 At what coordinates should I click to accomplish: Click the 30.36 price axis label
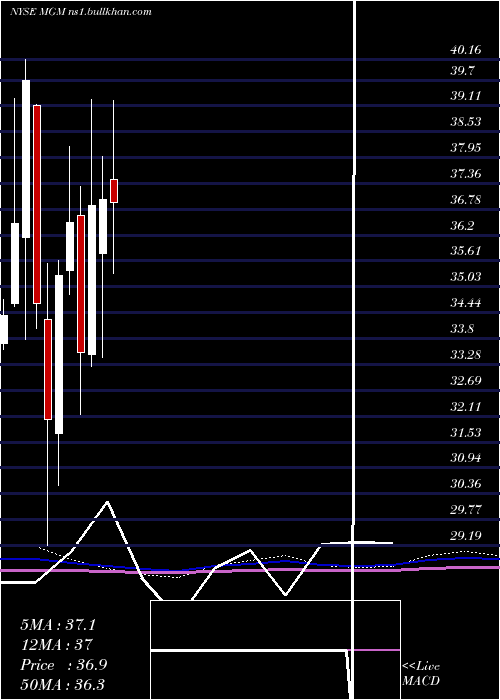point(466,483)
